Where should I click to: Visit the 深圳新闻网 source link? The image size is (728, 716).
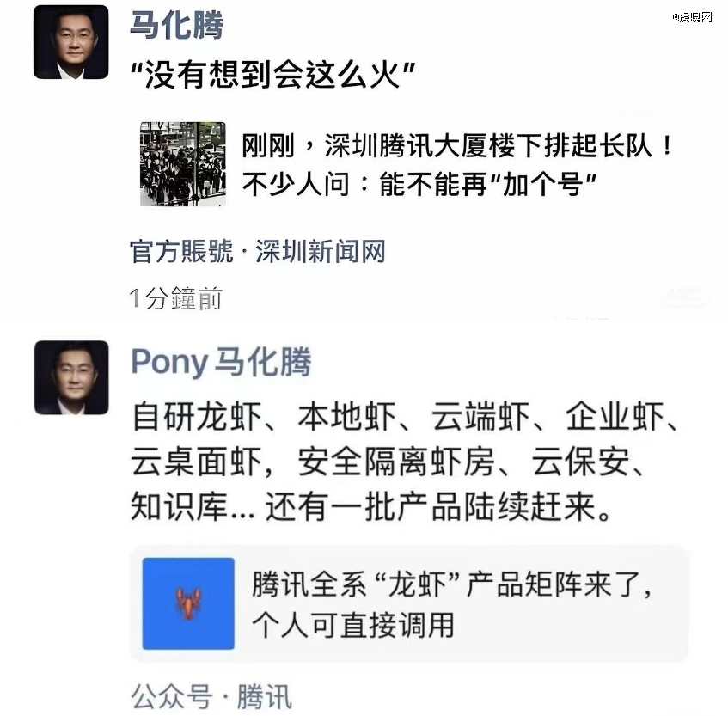(x=321, y=251)
